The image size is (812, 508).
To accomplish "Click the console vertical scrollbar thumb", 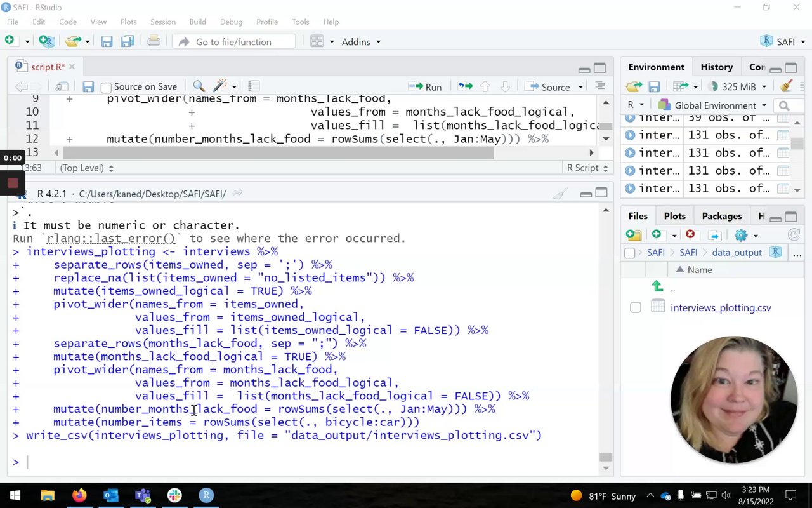I will [606, 457].
